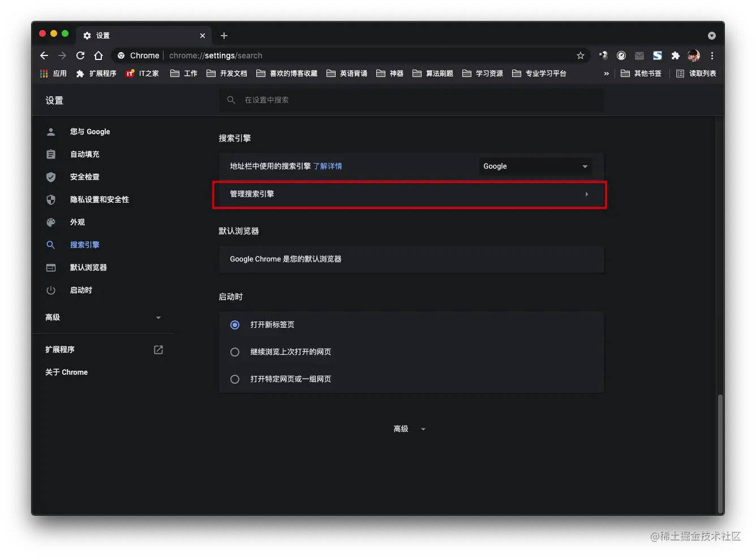Click the mail envelope extension icon

(x=639, y=55)
